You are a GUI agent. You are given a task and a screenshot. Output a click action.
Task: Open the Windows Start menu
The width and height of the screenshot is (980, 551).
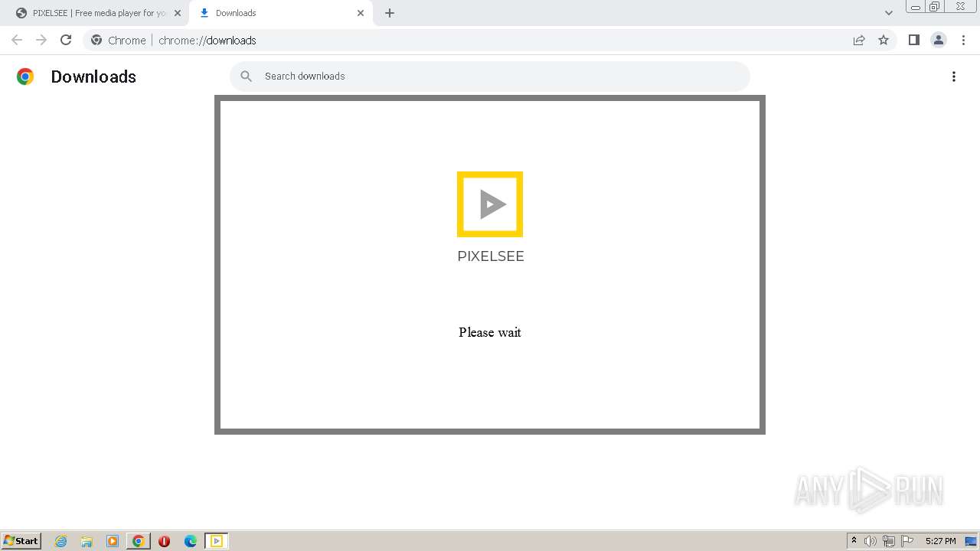pyautogui.click(x=21, y=541)
